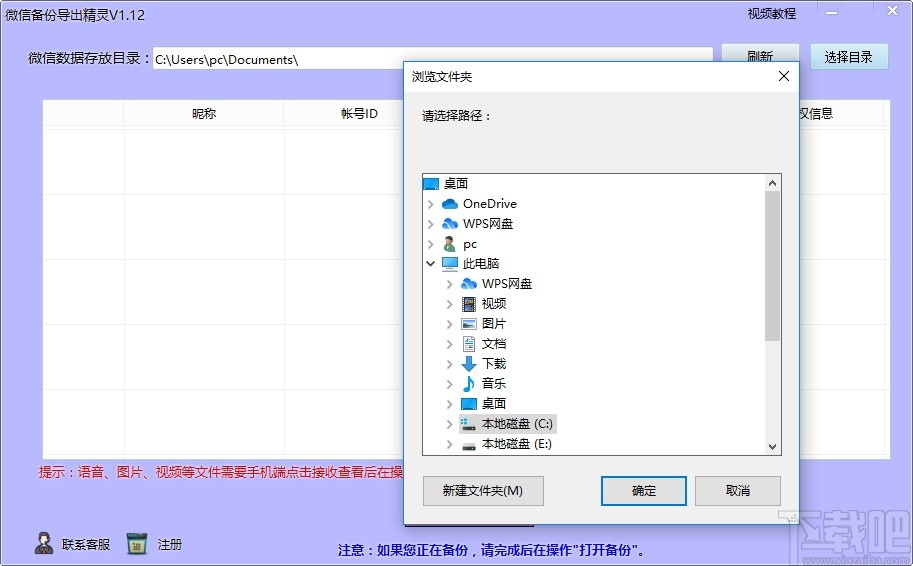Select the 此电脑 label in tree
Viewport: 913px width, 566px height.
[480, 264]
